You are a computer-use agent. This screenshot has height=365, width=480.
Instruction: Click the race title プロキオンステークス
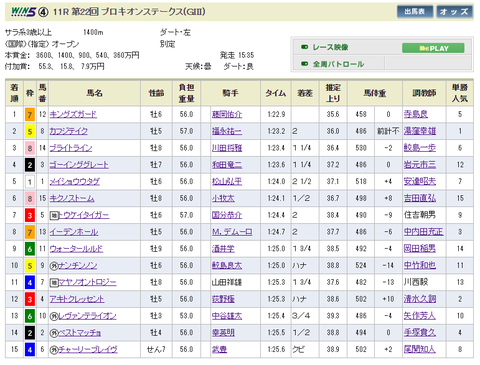(142, 12)
